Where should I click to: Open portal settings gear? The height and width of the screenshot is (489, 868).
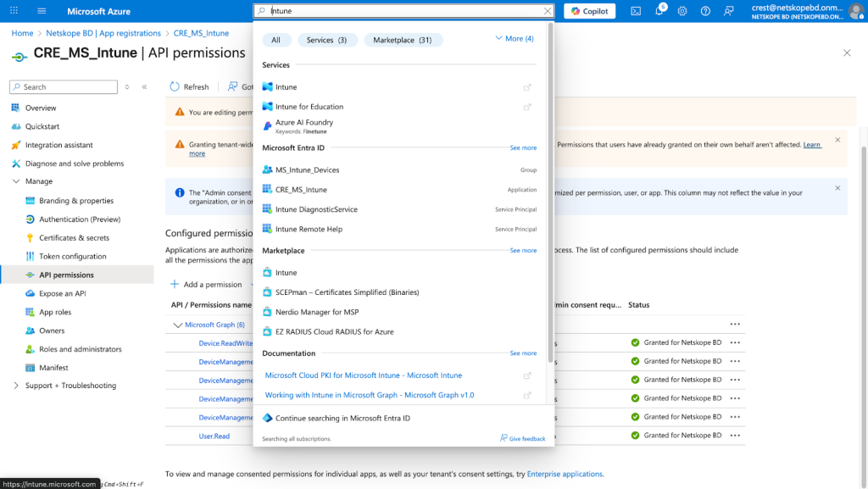(x=682, y=11)
